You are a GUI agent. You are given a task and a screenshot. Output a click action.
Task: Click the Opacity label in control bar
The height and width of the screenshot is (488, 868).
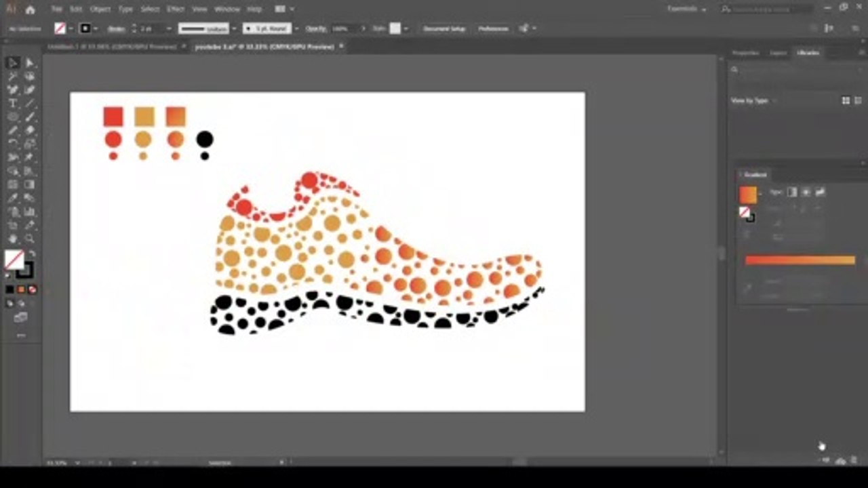315,28
